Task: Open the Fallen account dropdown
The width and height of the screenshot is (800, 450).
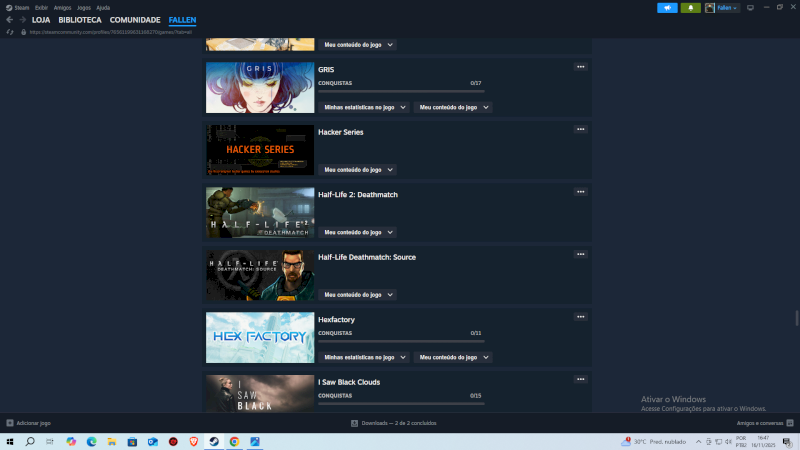Action: pyautogui.click(x=727, y=8)
